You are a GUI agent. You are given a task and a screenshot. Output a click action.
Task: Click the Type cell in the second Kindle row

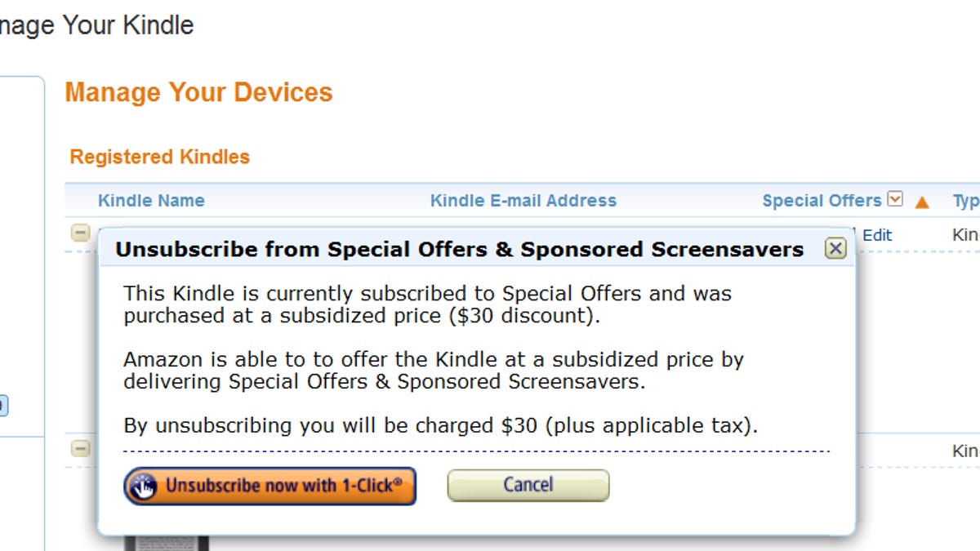tap(966, 451)
